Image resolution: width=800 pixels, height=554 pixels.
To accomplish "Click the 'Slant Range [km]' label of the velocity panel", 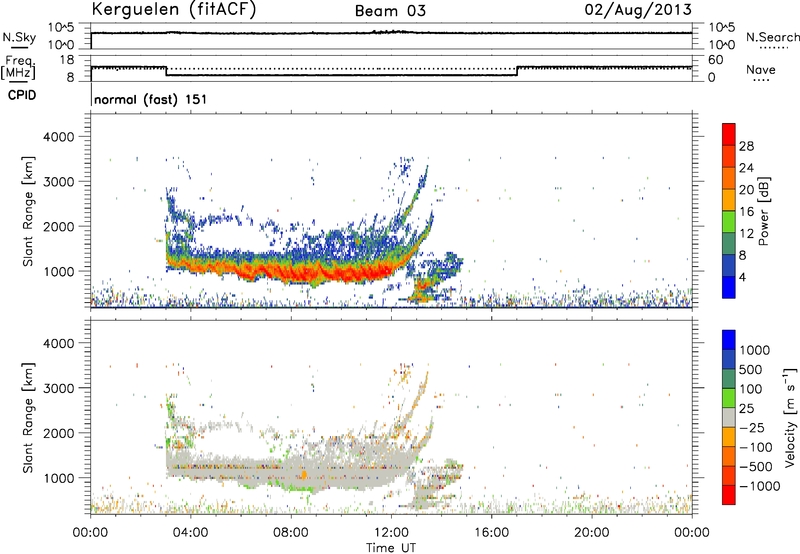I will (28, 418).
